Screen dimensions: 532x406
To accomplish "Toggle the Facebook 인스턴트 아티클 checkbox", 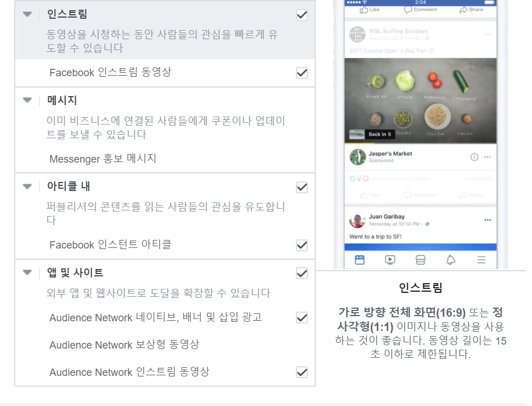I will coord(302,245).
